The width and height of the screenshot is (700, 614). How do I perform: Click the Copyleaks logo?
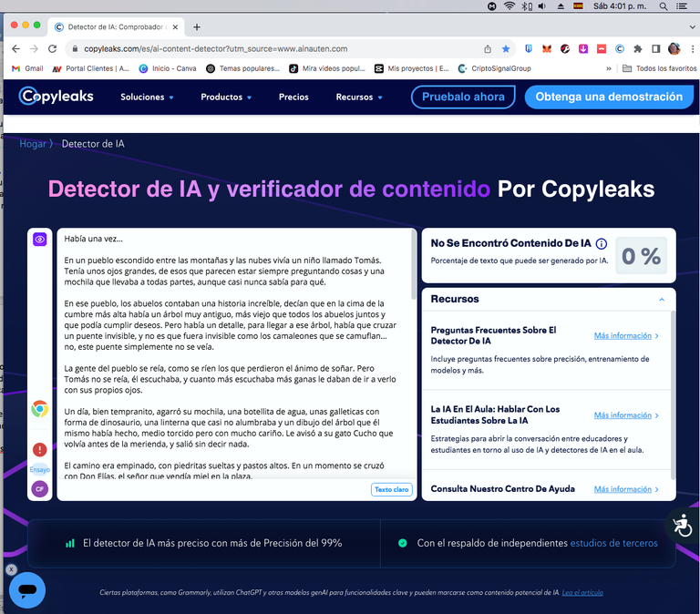click(57, 97)
